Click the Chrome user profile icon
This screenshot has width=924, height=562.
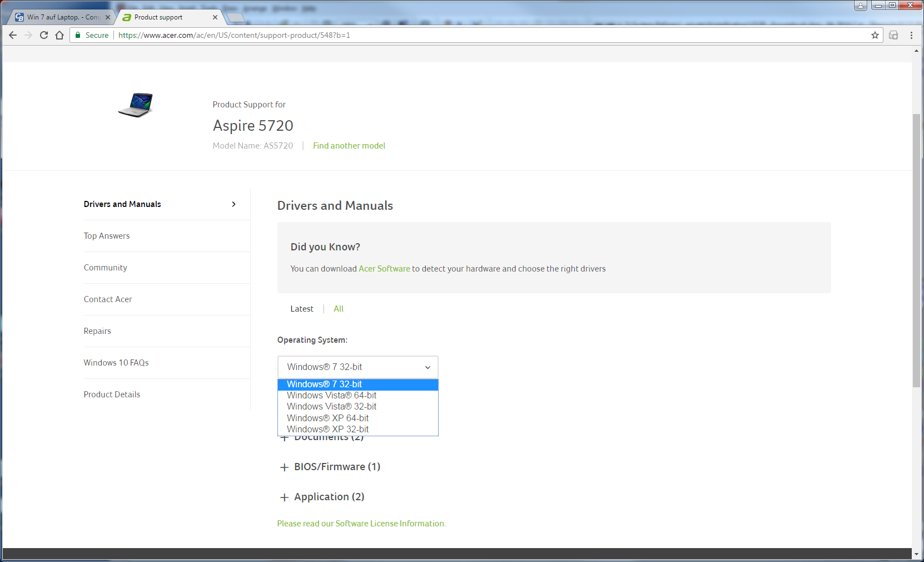pos(861,5)
